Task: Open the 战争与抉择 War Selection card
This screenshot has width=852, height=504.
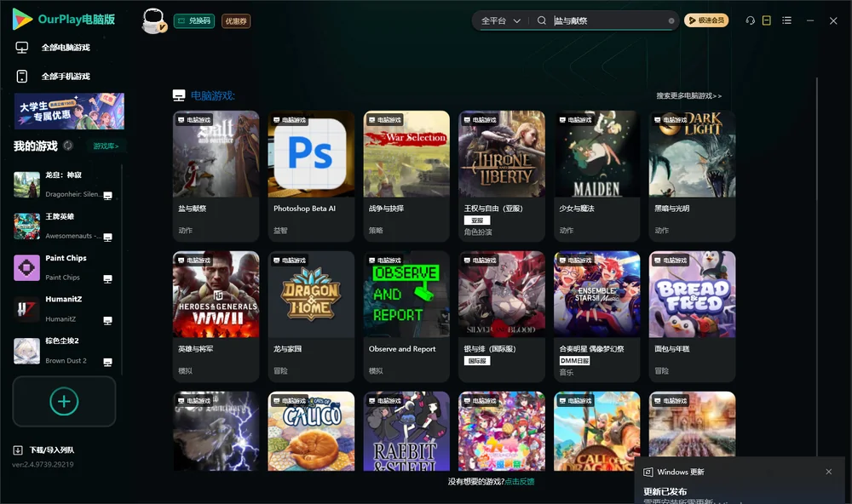Action: pyautogui.click(x=406, y=176)
